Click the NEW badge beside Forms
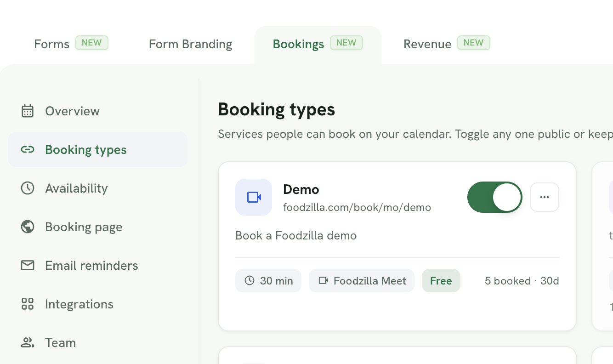The width and height of the screenshot is (613, 364). pyautogui.click(x=92, y=43)
